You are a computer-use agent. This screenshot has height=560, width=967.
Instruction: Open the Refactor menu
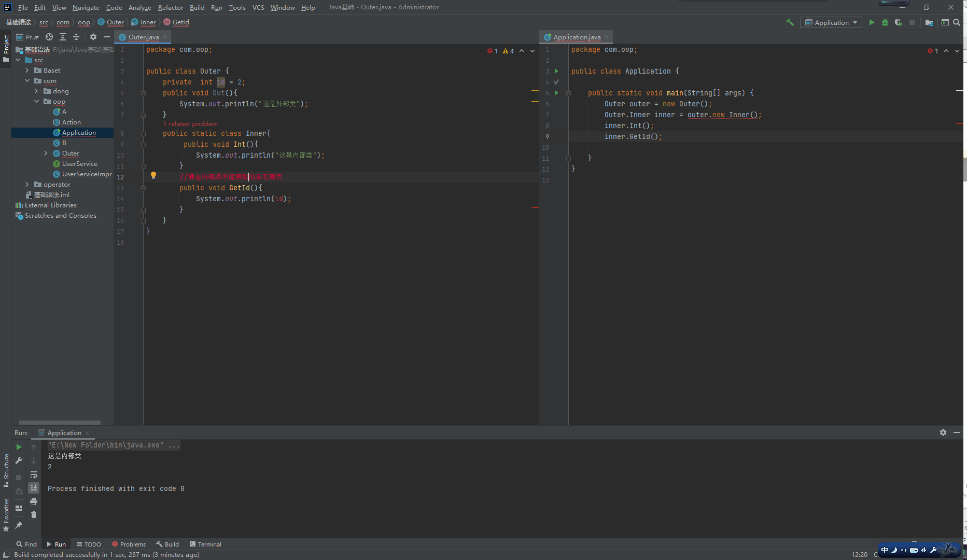pos(171,7)
